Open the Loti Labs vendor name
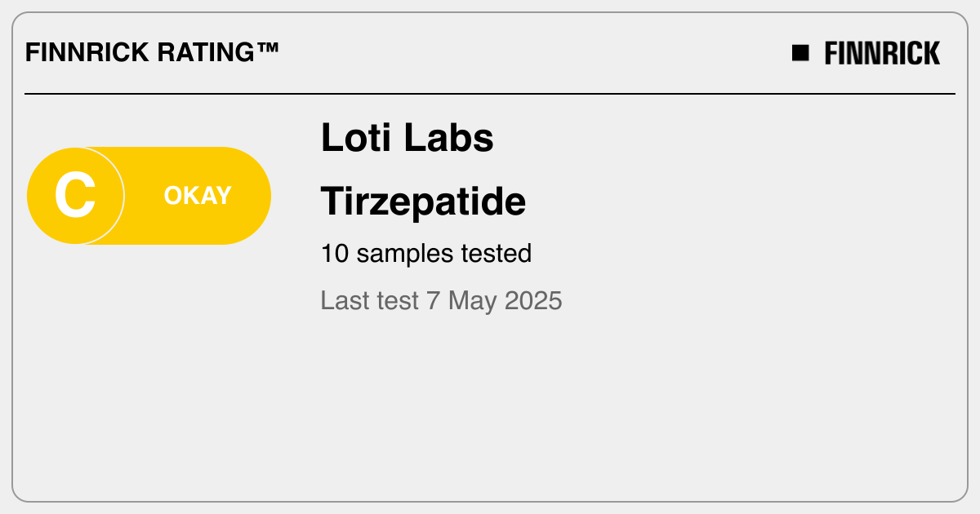This screenshot has height=514, width=980. (408, 138)
